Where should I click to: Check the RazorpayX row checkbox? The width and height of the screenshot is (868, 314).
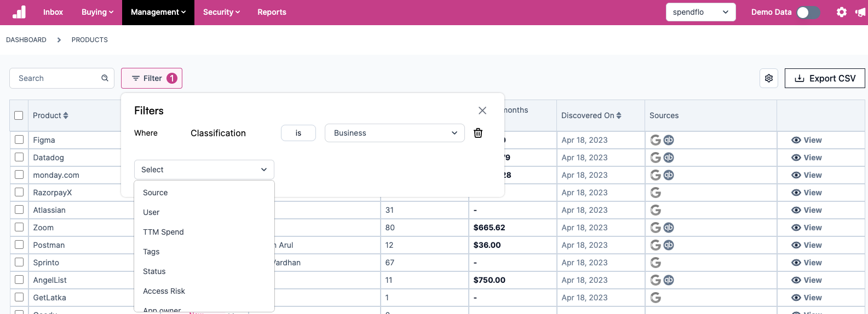pyautogui.click(x=19, y=192)
